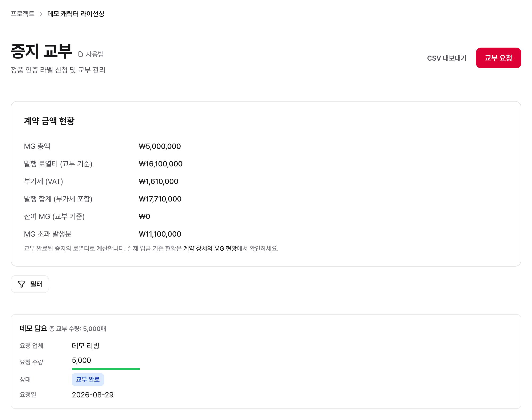Click the 잔여 MG (교부 기준) label
532x420 pixels.
[x=54, y=216]
